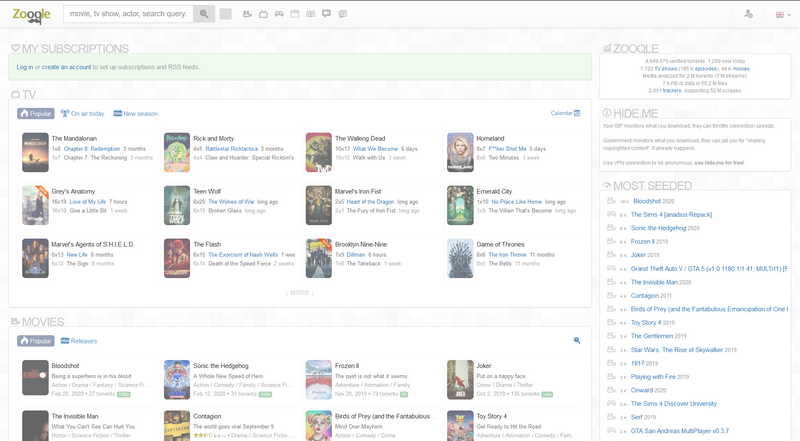Screen dimensions: 800x441
Task: Open Bloodshot 2020 in Most Seeded
Action: 654,201
